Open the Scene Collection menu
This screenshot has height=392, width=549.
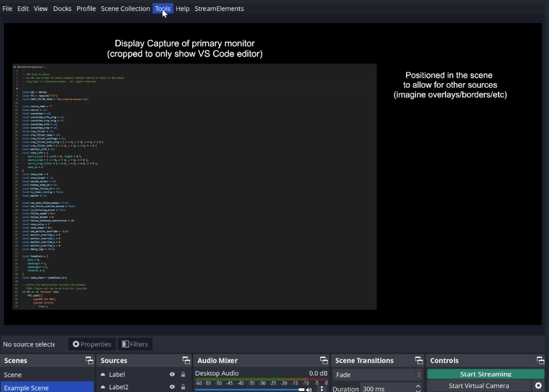click(x=125, y=8)
